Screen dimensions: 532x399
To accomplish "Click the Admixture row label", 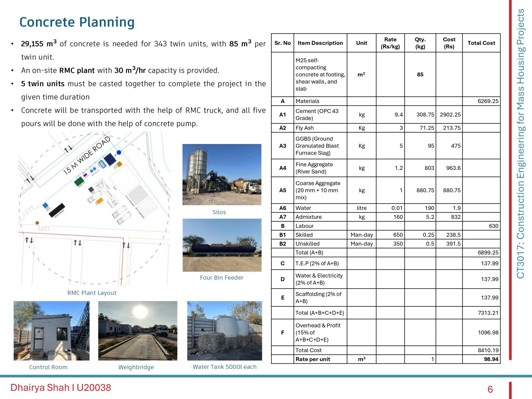I will pyautogui.click(x=309, y=217).
